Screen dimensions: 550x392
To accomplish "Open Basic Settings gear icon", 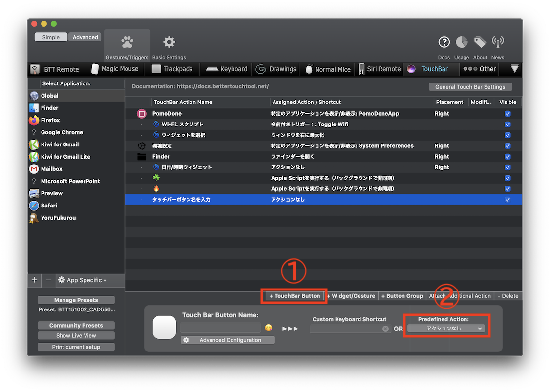I will coord(169,43).
